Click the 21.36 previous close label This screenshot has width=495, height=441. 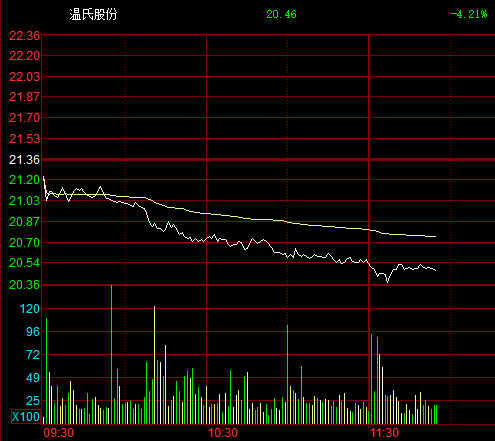point(24,160)
